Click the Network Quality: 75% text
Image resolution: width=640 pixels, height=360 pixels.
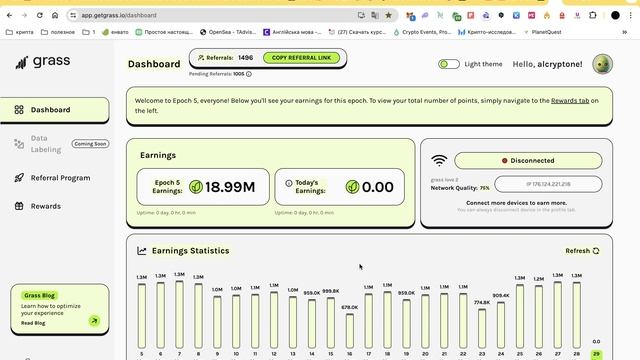tap(460, 188)
